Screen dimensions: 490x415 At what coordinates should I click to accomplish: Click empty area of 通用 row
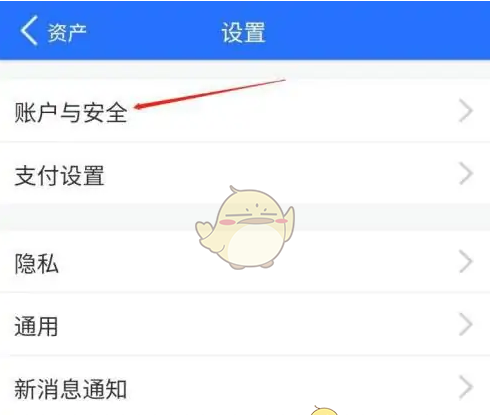(260, 324)
